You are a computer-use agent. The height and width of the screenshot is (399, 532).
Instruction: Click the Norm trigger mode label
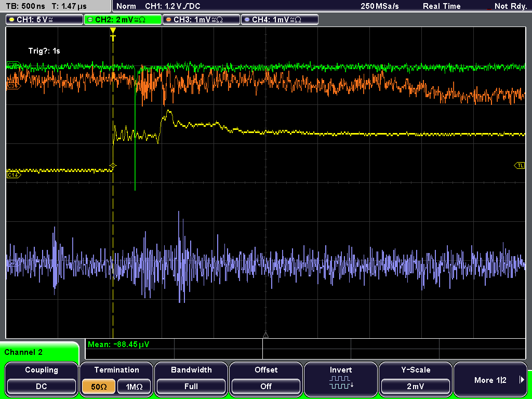[126, 6]
